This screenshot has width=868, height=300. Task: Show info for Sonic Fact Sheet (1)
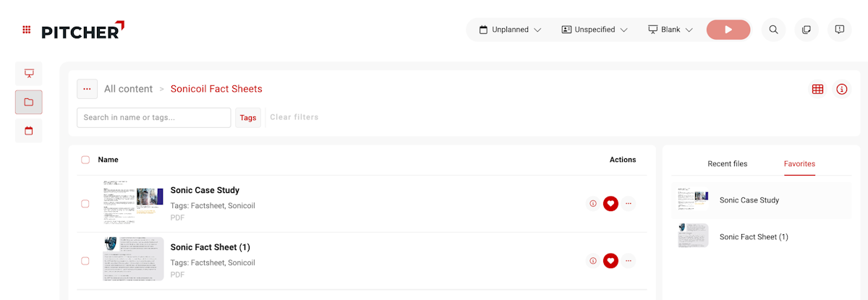[x=593, y=261]
